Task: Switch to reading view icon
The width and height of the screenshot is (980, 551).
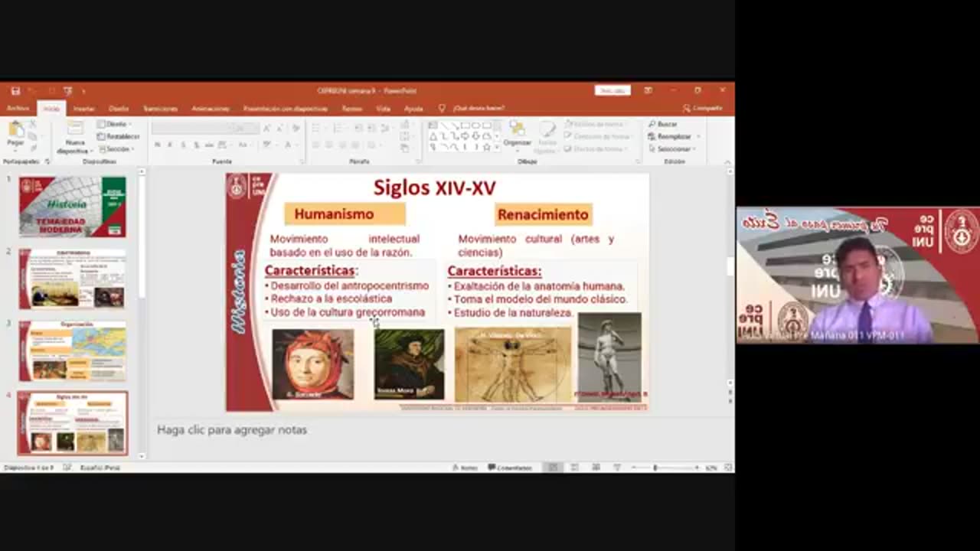Action: click(596, 468)
